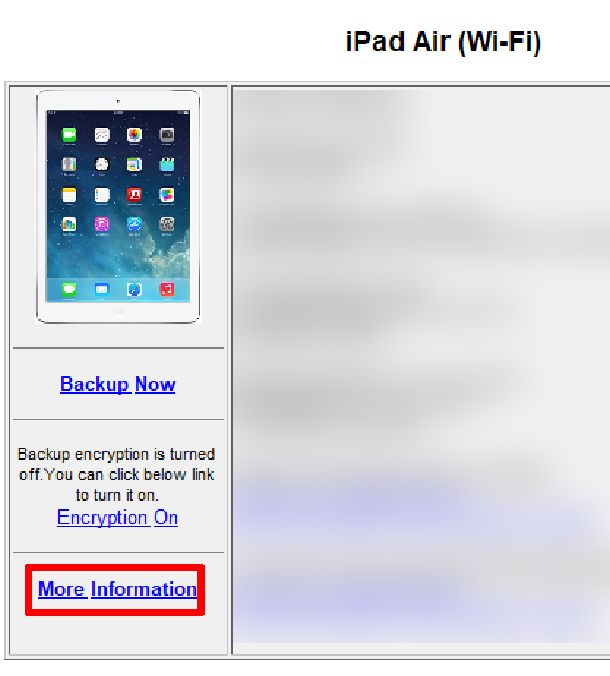Click the Videos clapperboard icon on iPad image
This screenshot has height=676, width=610.
click(167, 165)
